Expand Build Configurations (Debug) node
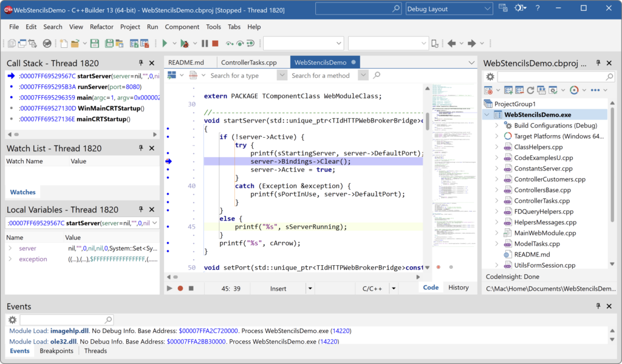Screen dimensions: 622x364 tap(497, 126)
